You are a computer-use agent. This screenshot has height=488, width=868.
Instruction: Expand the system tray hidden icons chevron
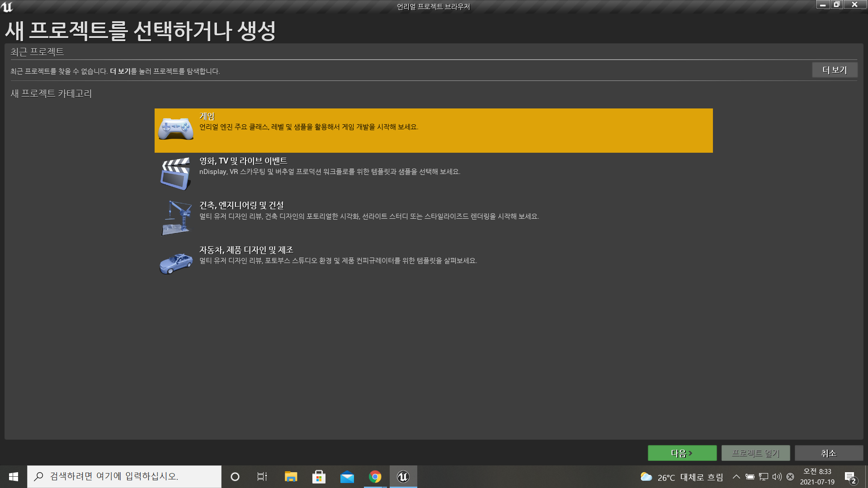pos(736,477)
